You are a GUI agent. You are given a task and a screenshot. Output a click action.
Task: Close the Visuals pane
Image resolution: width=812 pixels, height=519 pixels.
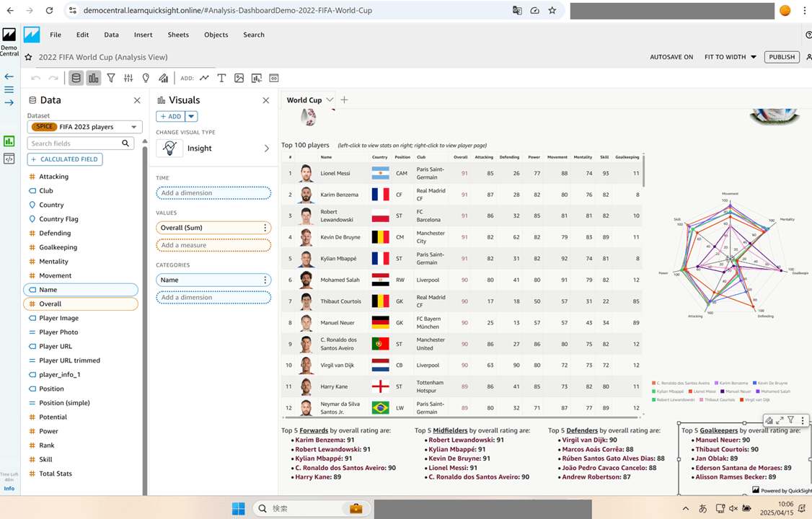click(x=265, y=100)
